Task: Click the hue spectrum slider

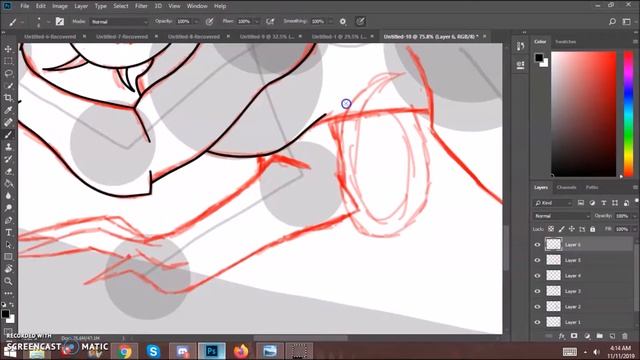Action: pyautogui.click(x=629, y=114)
